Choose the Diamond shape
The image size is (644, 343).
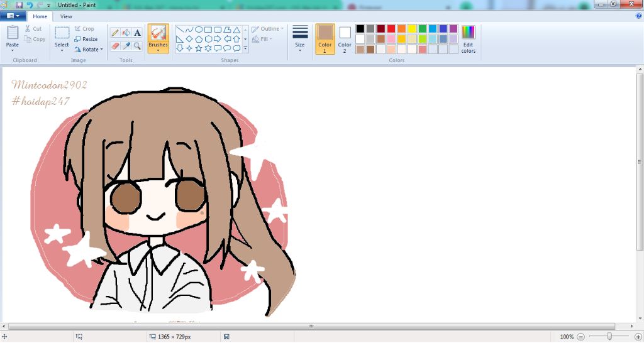coord(189,39)
